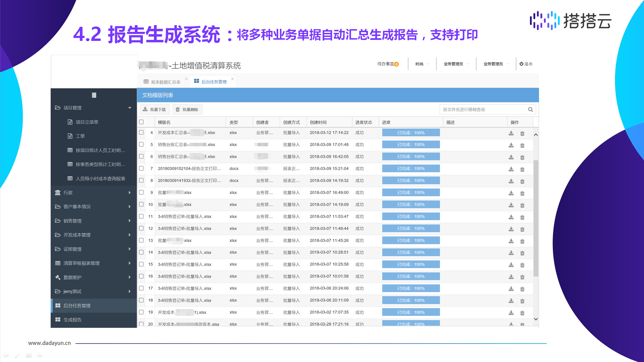Click the sidebar collapse bars icon
This screenshot has height=362, width=644.
coord(94,95)
